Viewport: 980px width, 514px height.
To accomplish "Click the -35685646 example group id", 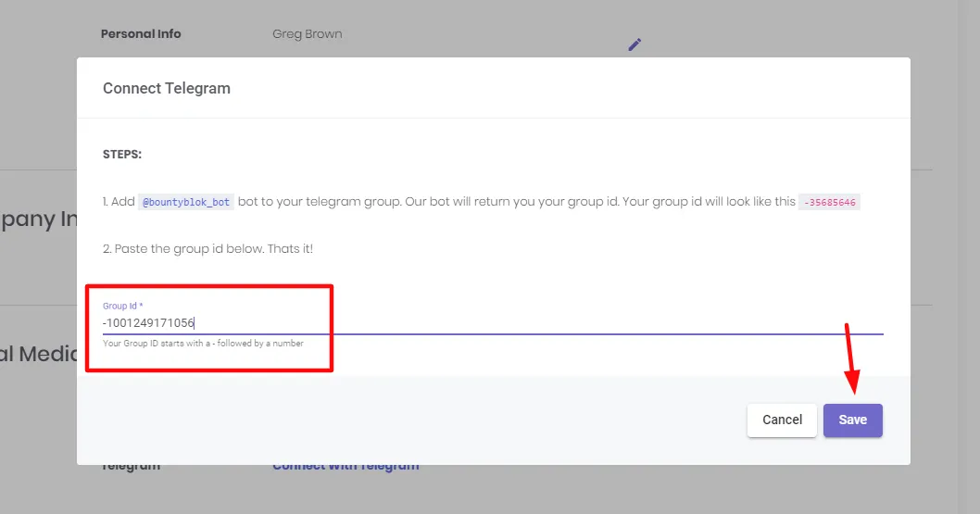I will pyautogui.click(x=829, y=202).
